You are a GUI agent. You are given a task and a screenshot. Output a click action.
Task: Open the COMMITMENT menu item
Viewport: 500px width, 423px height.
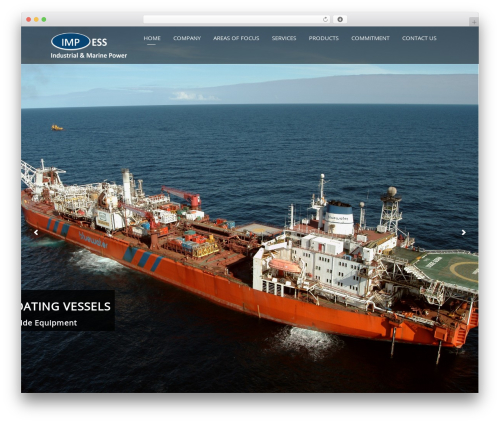[370, 38]
